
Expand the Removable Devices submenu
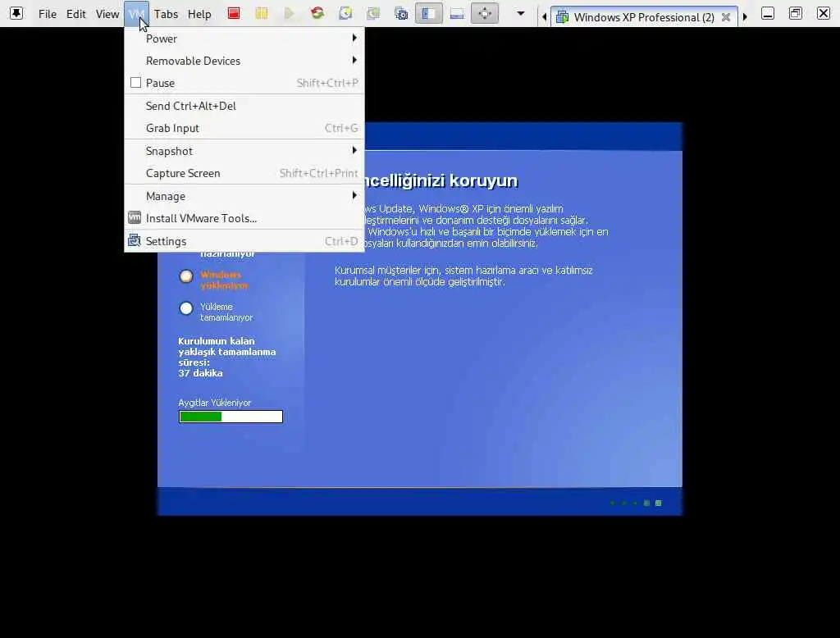tap(354, 60)
